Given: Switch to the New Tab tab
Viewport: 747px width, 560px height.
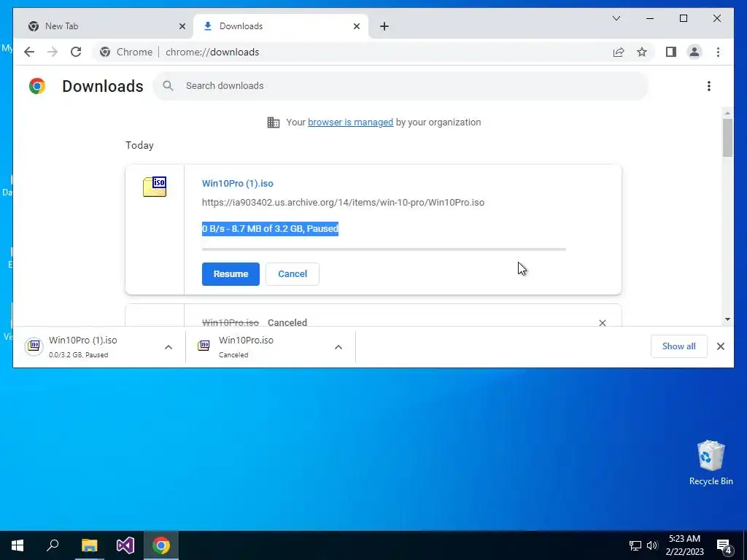Looking at the screenshot, I should (x=104, y=26).
